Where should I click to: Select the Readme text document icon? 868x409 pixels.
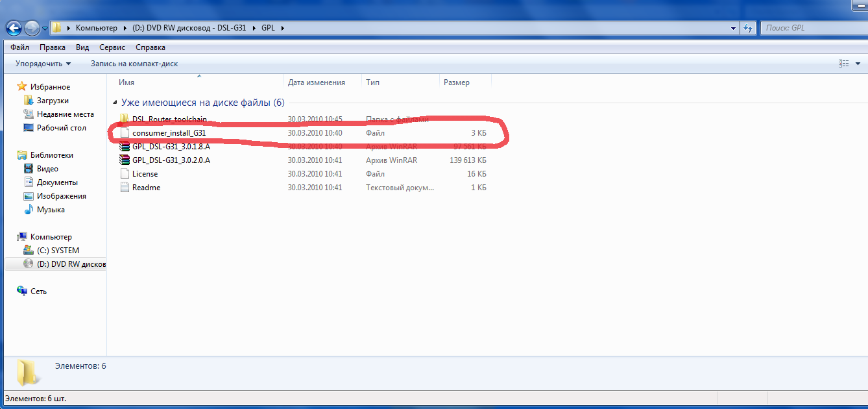[x=125, y=188]
